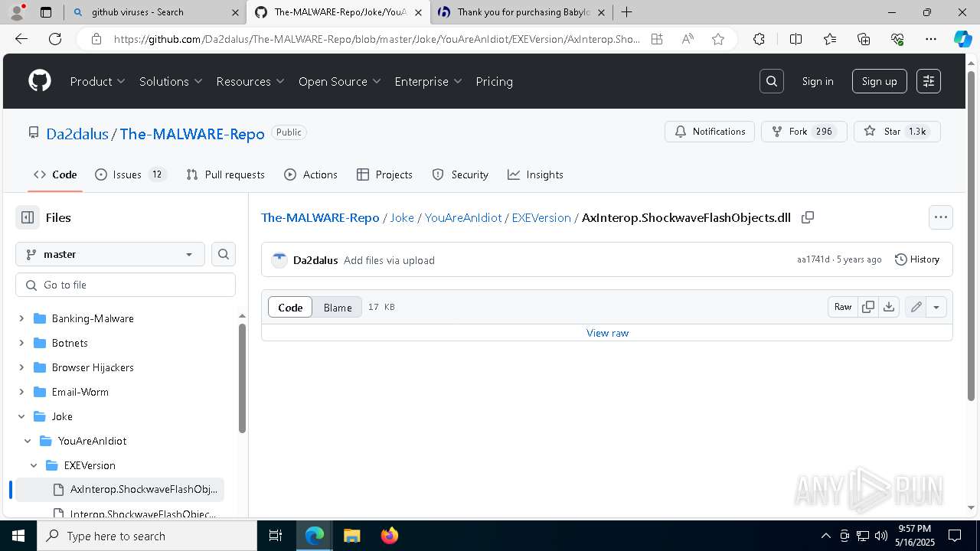Open the Security tab
The width and height of the screenshot is (980, 551).
(460, 174)
